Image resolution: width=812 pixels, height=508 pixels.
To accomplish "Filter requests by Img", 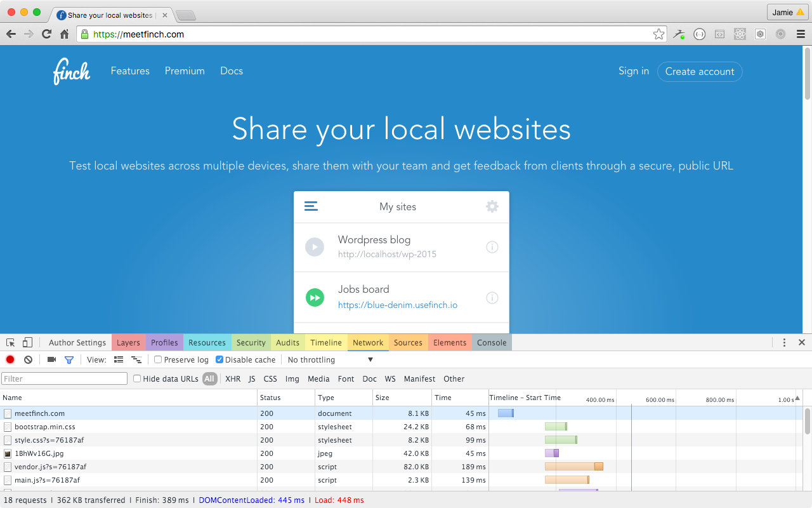I will coord(292,378).
